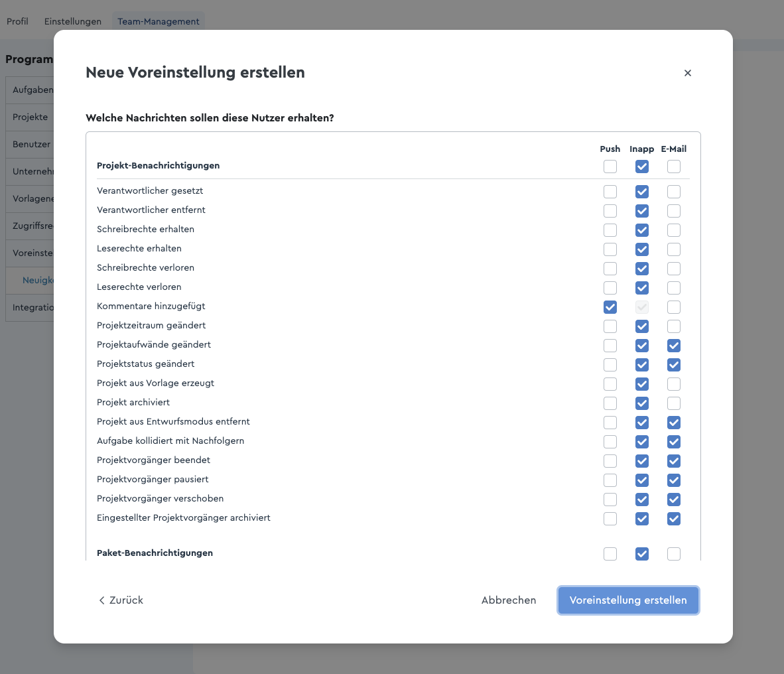Uncheck Inapp for Projektvorgänger pausiert

(642, 480)
